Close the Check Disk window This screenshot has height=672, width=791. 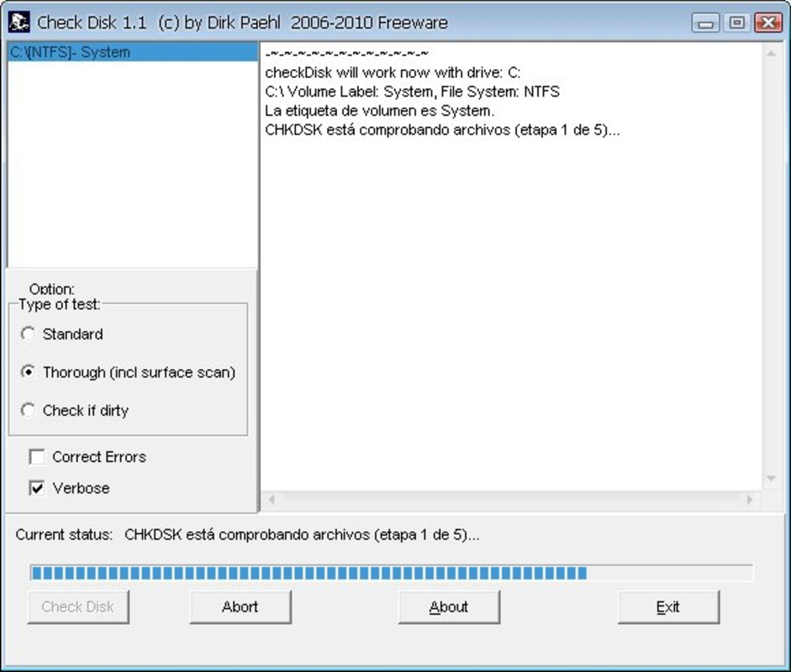[767, 23]
